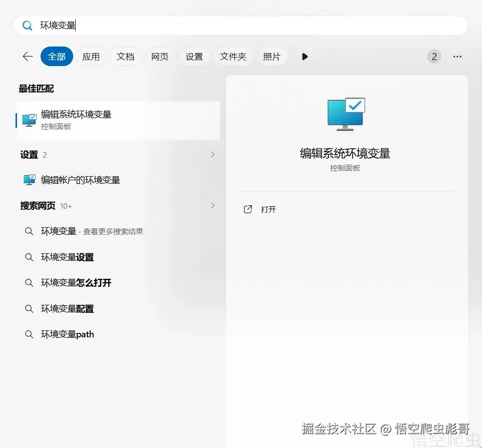Click 打开 in the preview pane
482x448 pixels.
click(268, 209)
